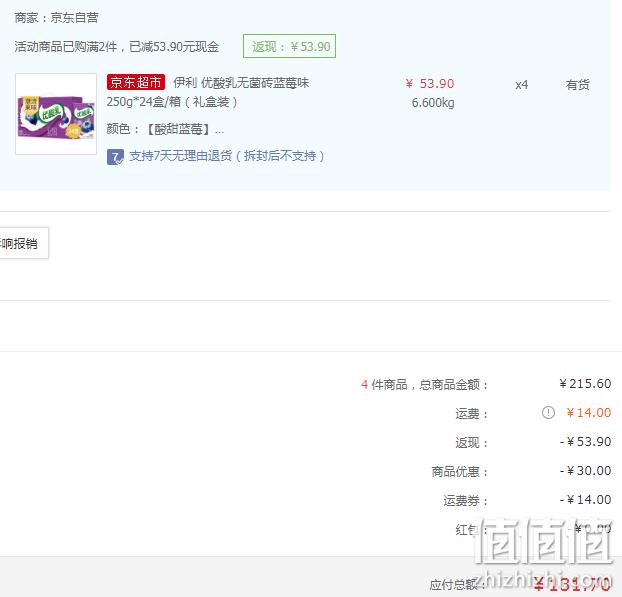Click the 返现 ¥53.90 green tag
Screen dimensions: 622x597
point(290,46)
